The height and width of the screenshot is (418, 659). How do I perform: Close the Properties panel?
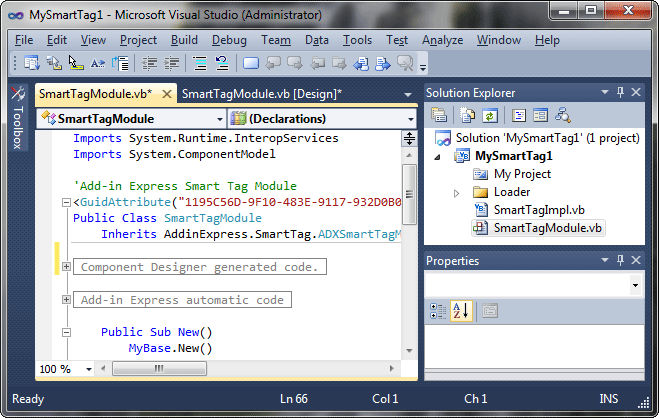click(636, 260)
